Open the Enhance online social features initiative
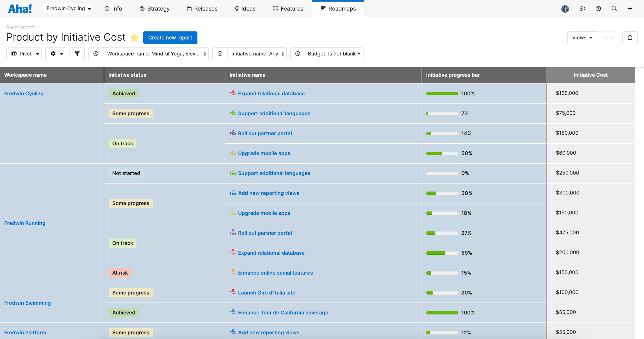Image resolution: width=644 pixels, height=339 pixels. coord(275,273)
